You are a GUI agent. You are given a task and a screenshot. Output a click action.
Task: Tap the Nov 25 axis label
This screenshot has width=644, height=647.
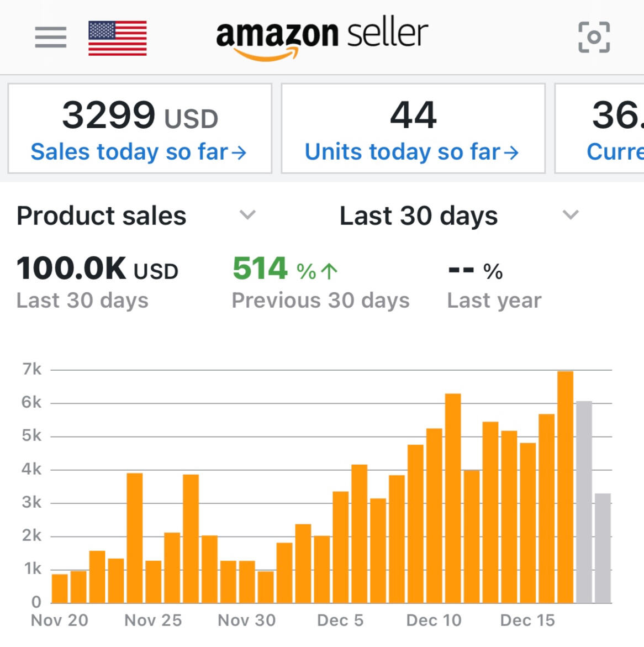[153, 620]
